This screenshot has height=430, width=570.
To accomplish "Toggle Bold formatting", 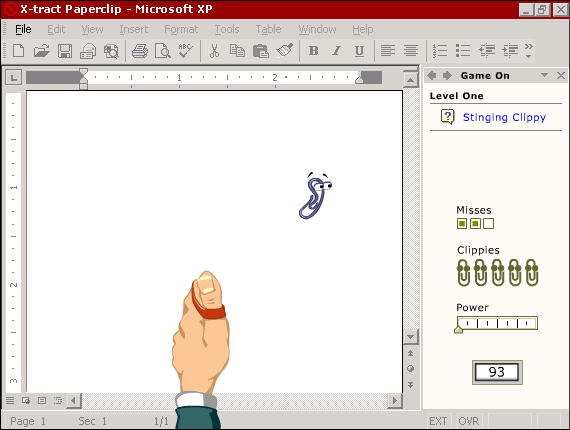I will pos(313,51).
